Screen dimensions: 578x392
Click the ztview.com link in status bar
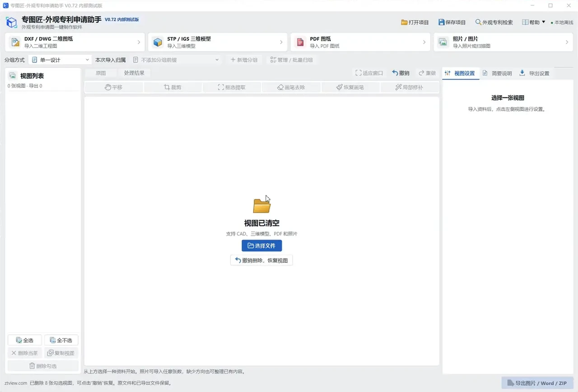(16, 383)
